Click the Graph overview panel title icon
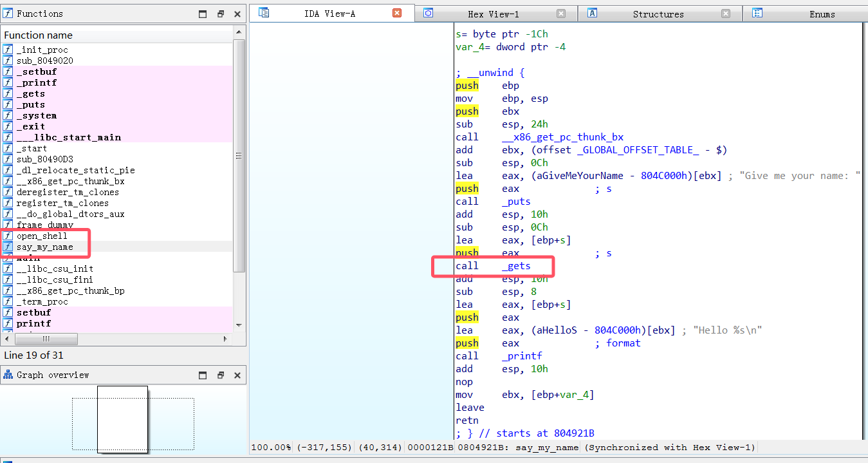Image resolution: width=868 pixels, height=463 pixels. (x=8, y=375)
